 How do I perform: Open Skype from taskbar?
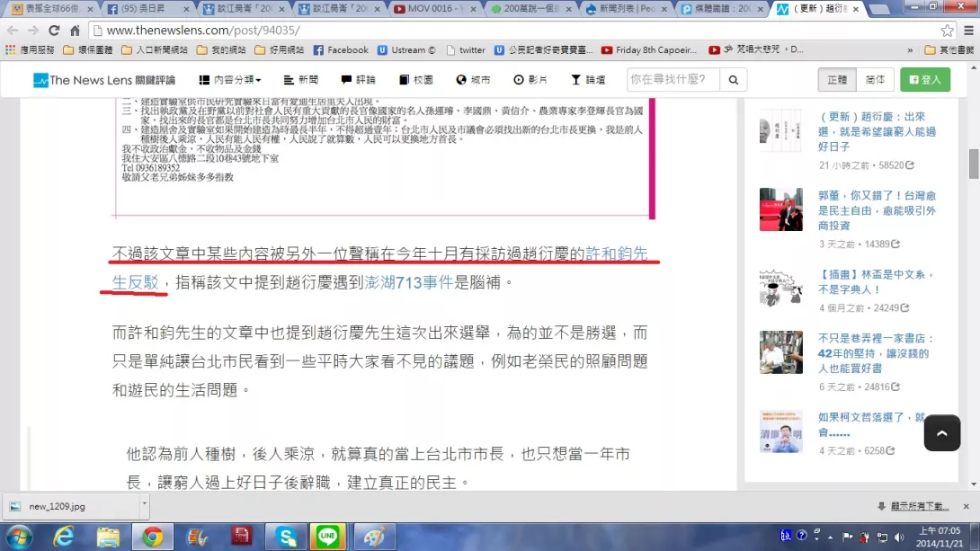[x=286, y=537]
